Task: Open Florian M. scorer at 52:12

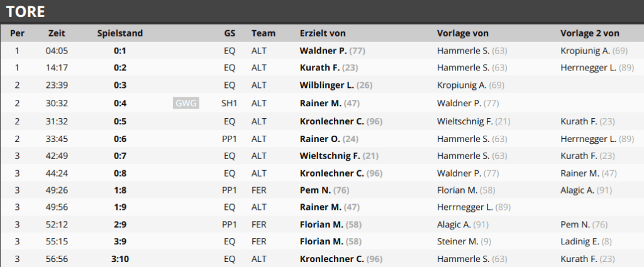Action: coord(331,224)
